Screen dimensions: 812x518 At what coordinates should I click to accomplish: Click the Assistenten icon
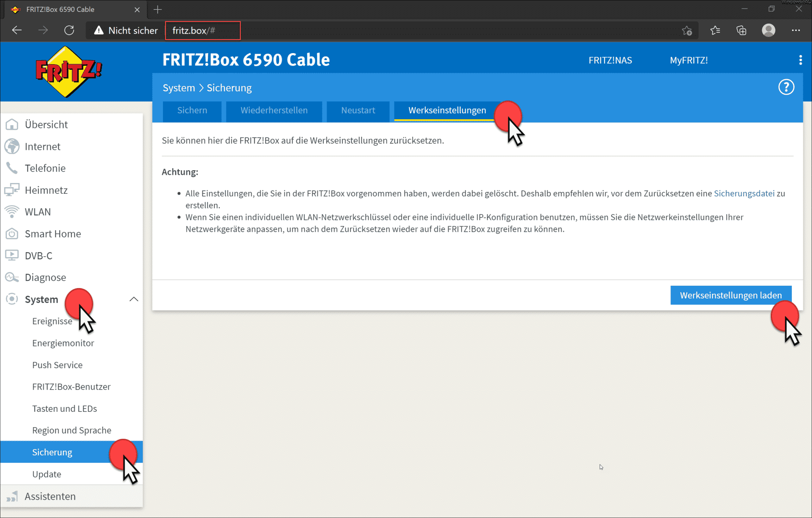coord(12,496)
